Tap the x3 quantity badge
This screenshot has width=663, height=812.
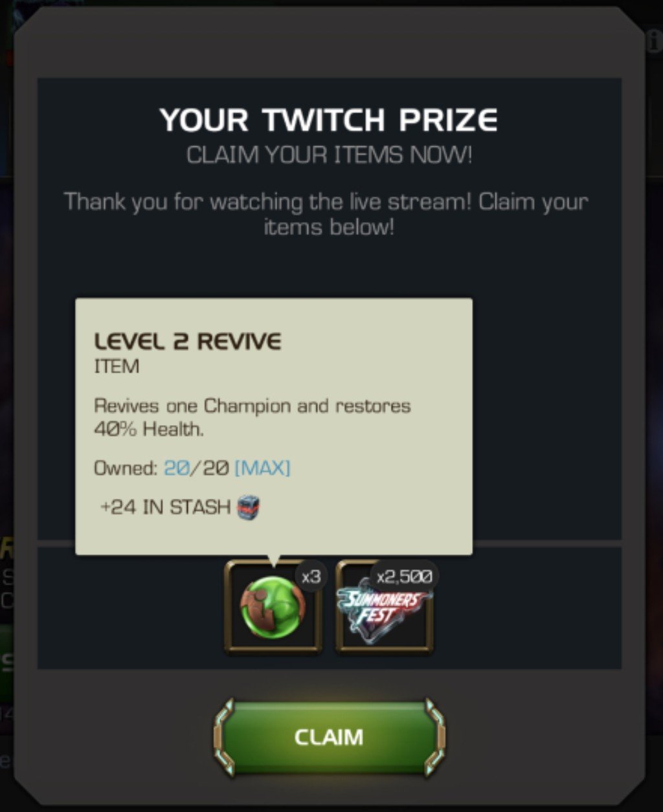coord(311,576)
